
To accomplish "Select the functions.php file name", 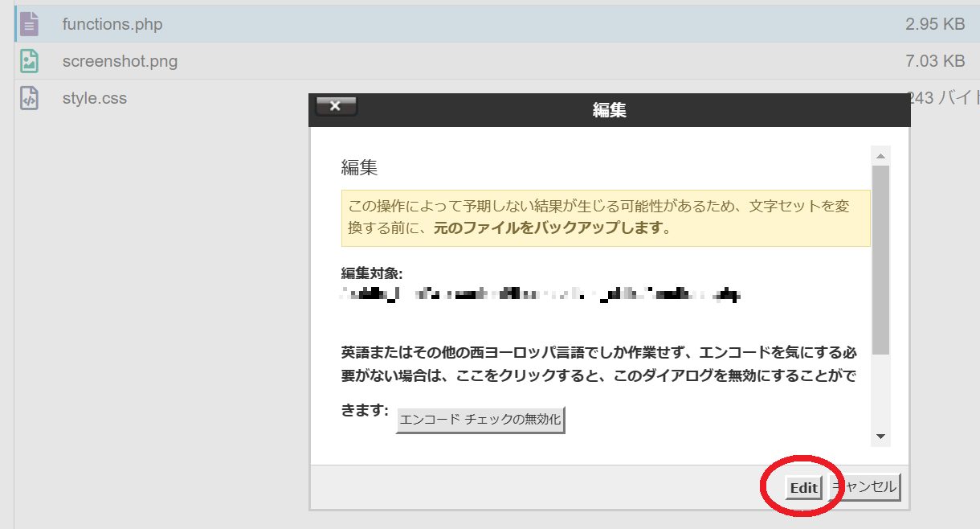I will (x=112, y=24).
